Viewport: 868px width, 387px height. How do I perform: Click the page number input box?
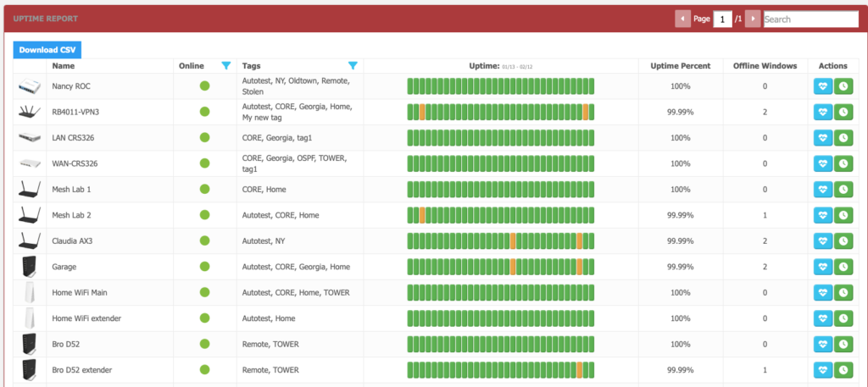tap(722, 19)
